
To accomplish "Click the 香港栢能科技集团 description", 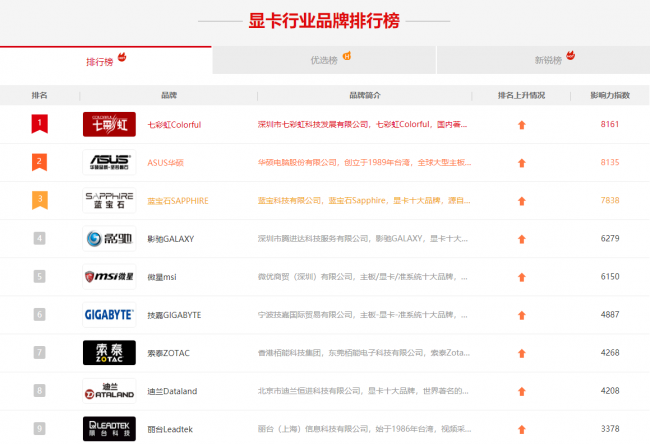I will pyautogui.click(x=364, y=353).
